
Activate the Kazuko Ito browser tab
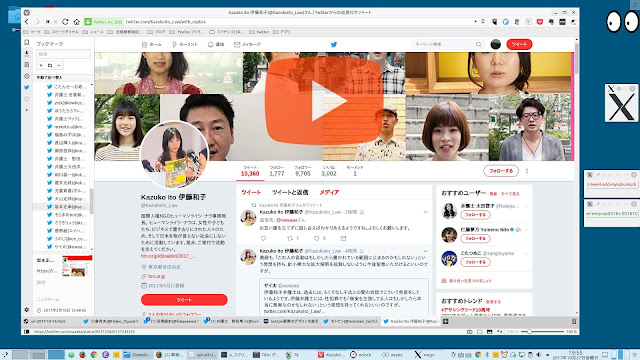coord(411,322)
